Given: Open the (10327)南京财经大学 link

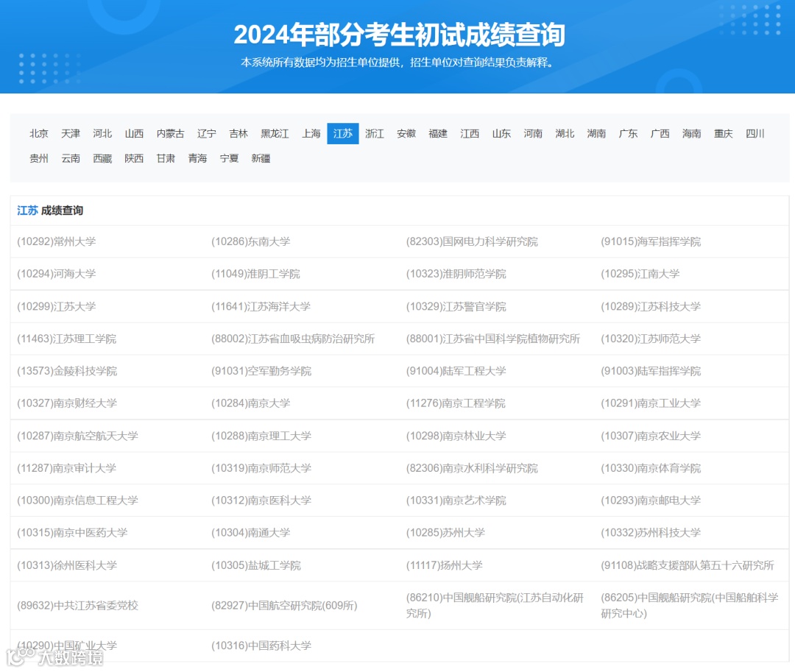Looking at the screenshot, I should click(67, 403).
